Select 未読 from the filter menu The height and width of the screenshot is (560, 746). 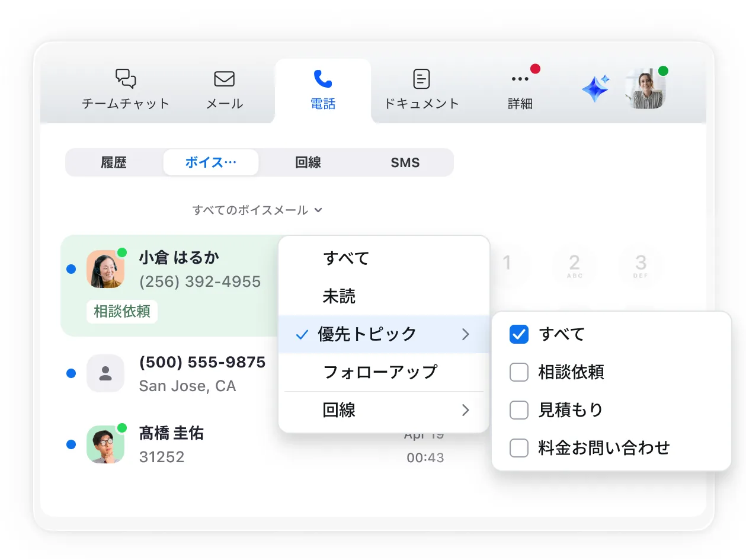(x=339, y=296)
